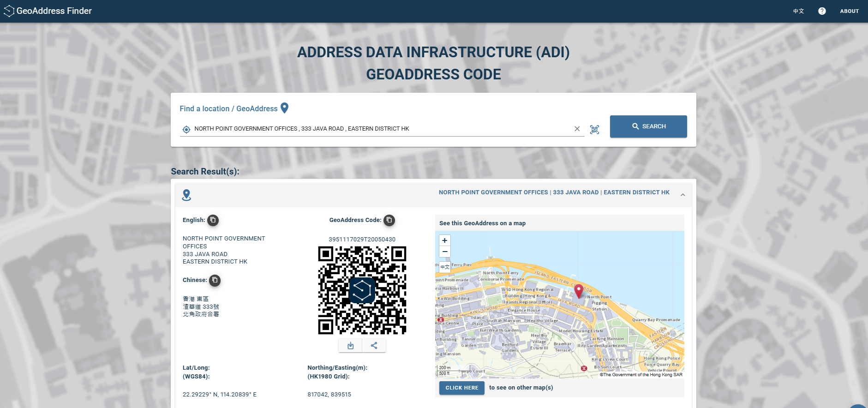Click Northing/Easting value 817042, 839515
This screenshot has height=408, width=868.
[329, 395]
